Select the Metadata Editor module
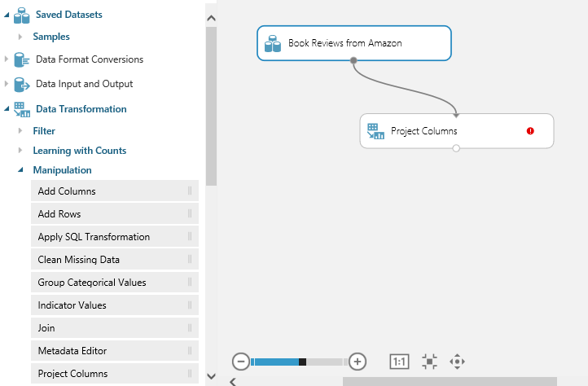The height and width of the screenshot is (386, 588). pyautogui.click(x=115, y=351)
